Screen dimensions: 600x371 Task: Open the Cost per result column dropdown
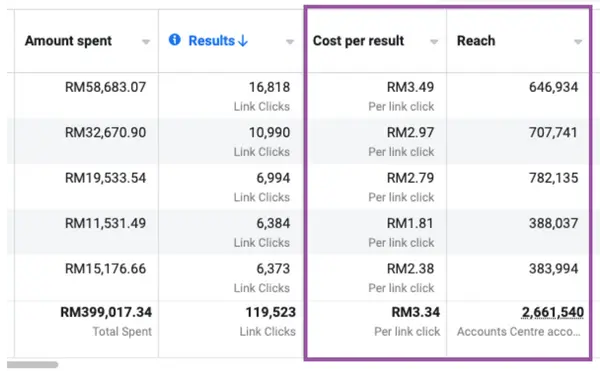(434, 42)
